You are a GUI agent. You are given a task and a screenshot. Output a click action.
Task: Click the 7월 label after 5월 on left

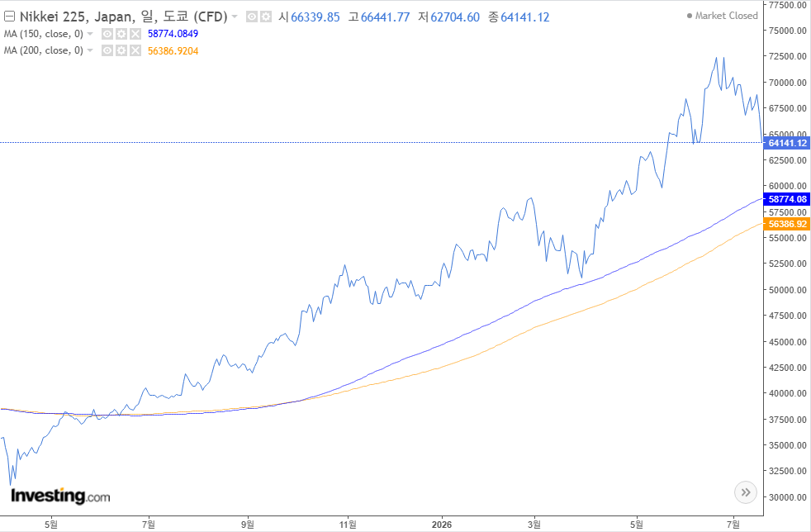[x=149, y=525]
